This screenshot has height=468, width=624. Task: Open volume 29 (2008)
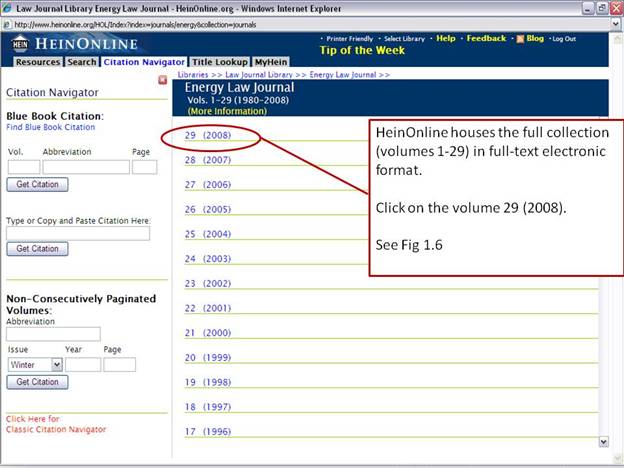tap(208, 135)
